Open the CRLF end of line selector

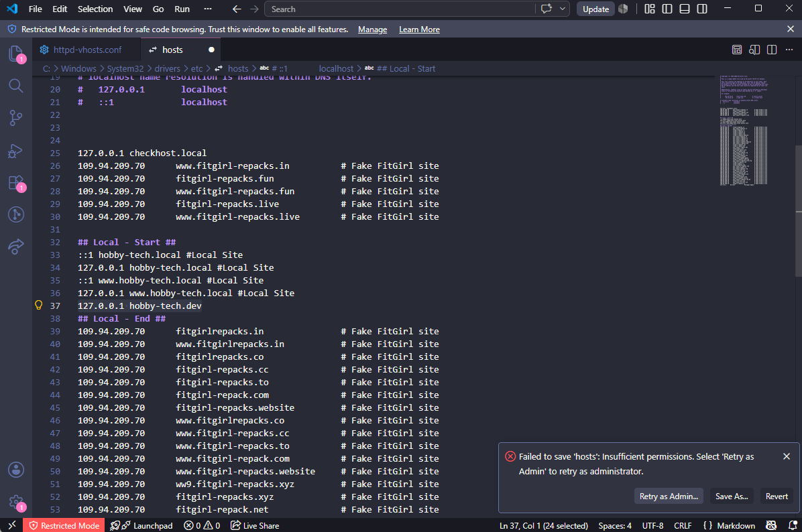pos(683,525)
